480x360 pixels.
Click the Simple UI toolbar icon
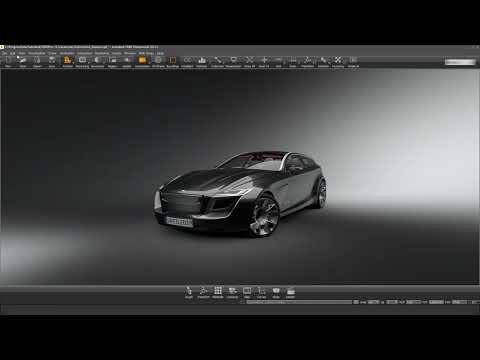coord(353,62)
